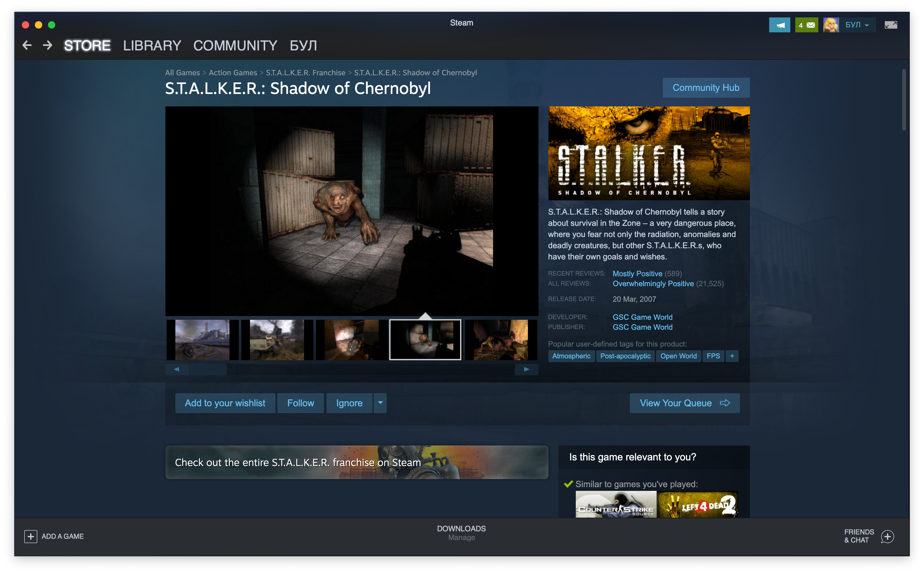The height and width of the screenshot is (573, 924).
Task: Switch to the LIBRARY tab
Action: [x=152, y=45]
